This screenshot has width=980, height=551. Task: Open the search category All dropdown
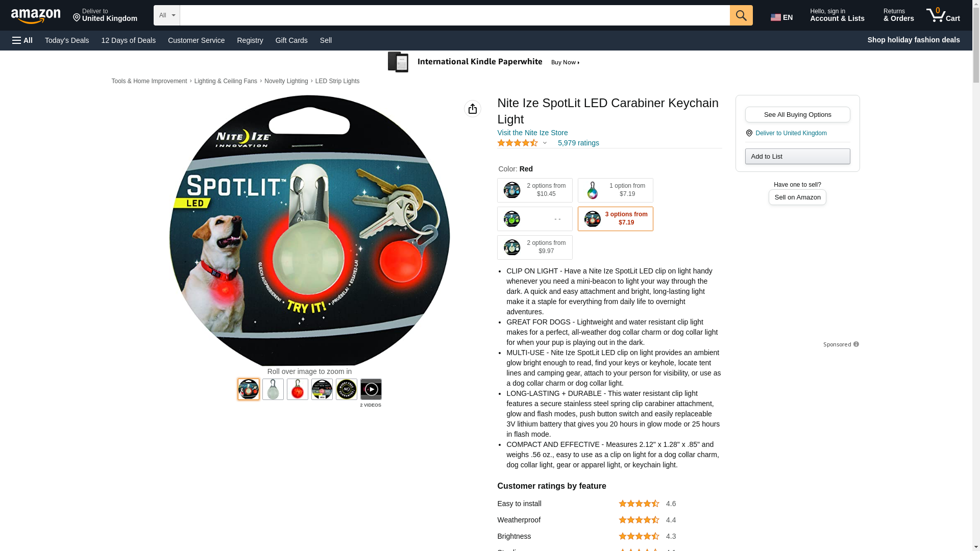pyautogui.click(x=167, y=15)
